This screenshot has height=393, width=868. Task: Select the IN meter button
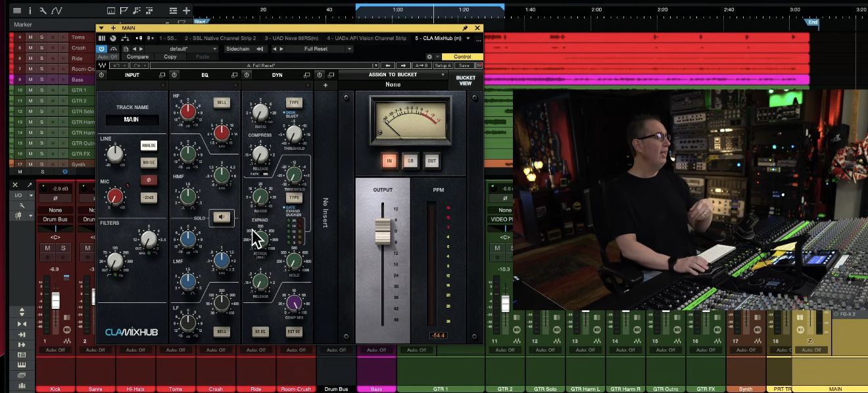[390, 161]
